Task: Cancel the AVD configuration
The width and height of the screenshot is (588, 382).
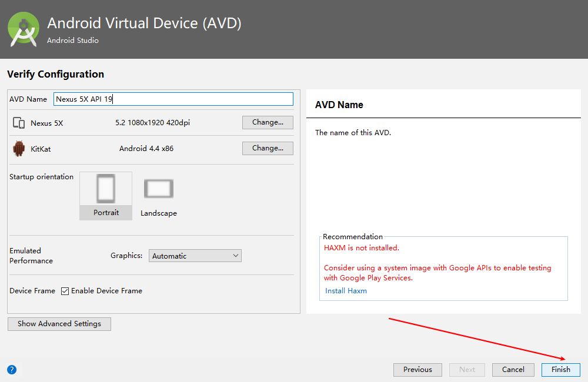Action: pyautogui.click(x=513, y=370)
